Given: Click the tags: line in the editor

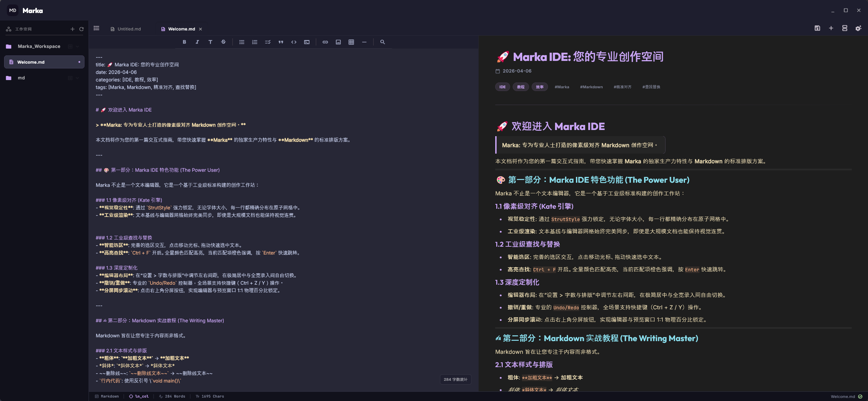Looking at the screenshot, I should pyautogui.click(x=146, y=87).
